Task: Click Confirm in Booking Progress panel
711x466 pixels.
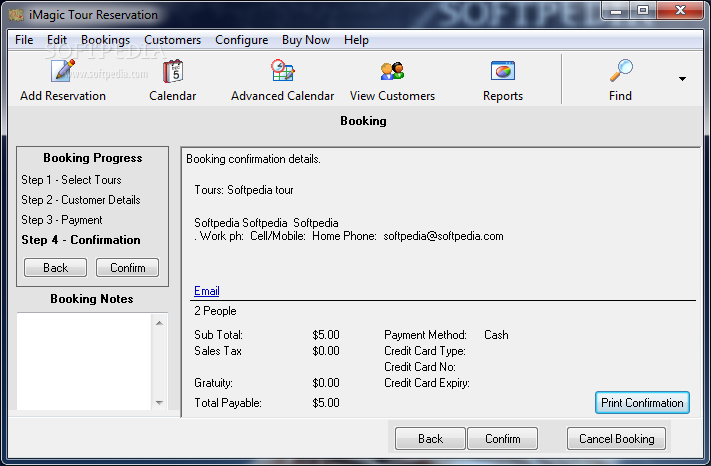Action: 127,267
